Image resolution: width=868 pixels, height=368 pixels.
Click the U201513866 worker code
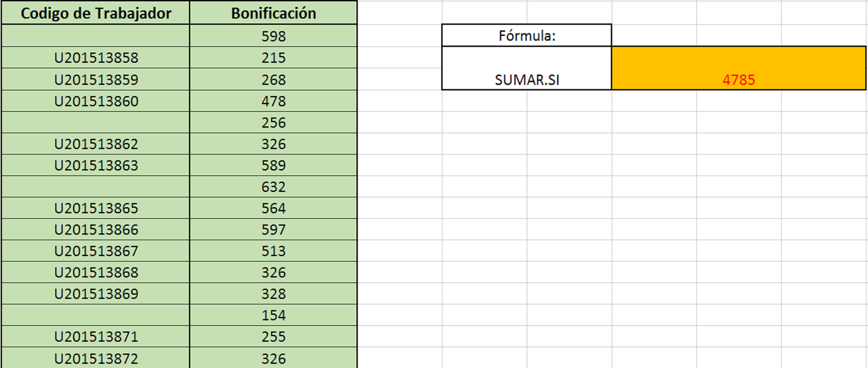pos(96,230)
